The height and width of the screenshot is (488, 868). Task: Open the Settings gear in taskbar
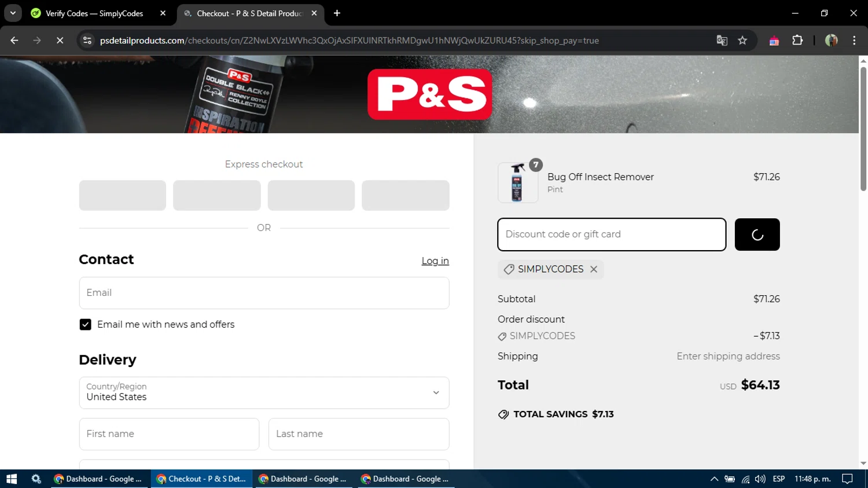36,479
